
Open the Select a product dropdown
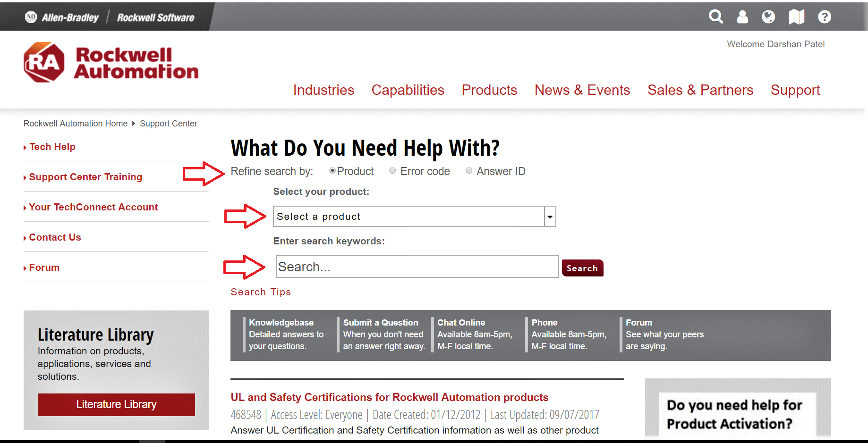[414, 217]
